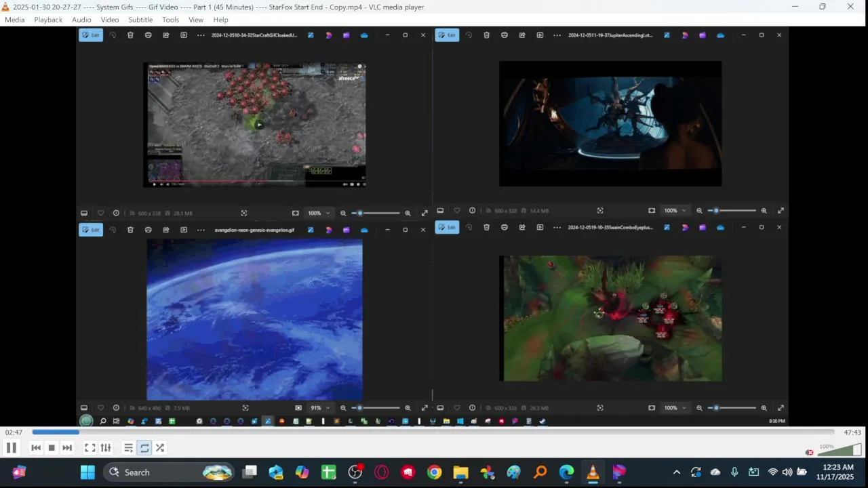The height and width of the screenshot is (488, 868).
Task: Jump to previous media in VLC
Action: [x=36, y=447]
